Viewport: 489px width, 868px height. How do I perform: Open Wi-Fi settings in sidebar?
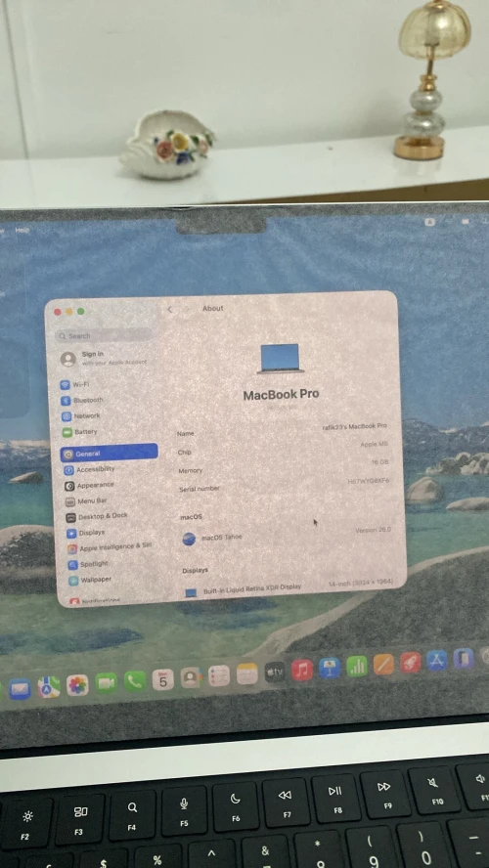pos(74,384)
